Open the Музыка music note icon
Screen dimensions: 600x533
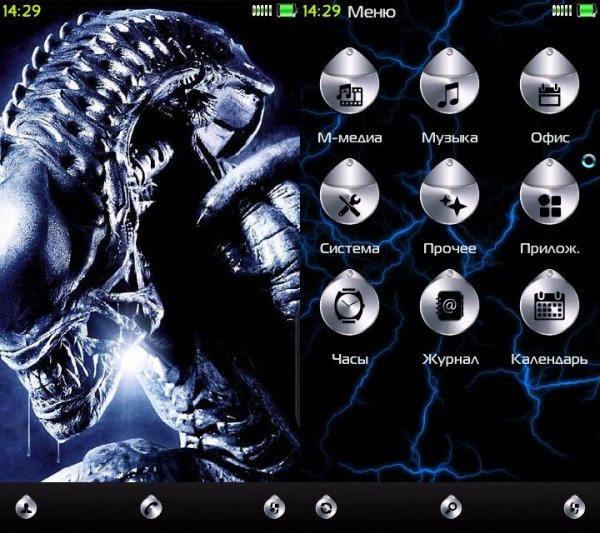(x=449, y=81)
